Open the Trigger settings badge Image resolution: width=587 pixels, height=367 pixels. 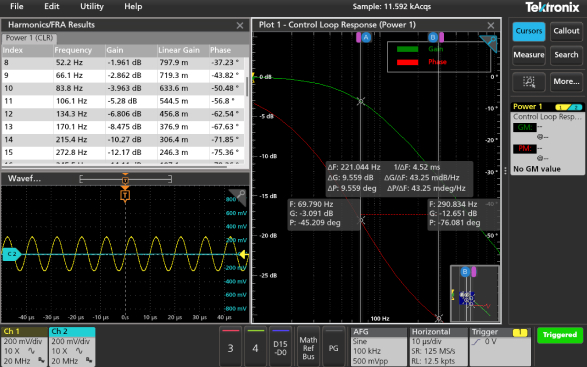coord(500,347)
